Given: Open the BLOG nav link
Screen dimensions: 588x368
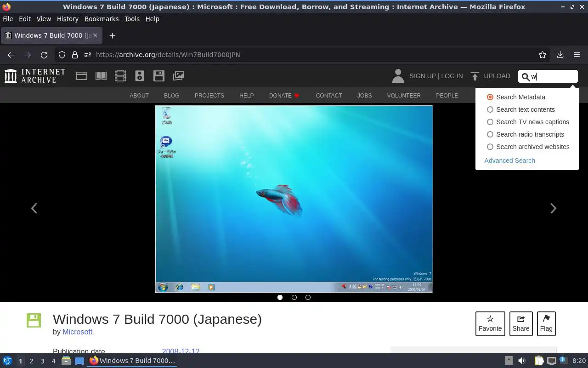Looking at the screenshot, I should [172, 96].
